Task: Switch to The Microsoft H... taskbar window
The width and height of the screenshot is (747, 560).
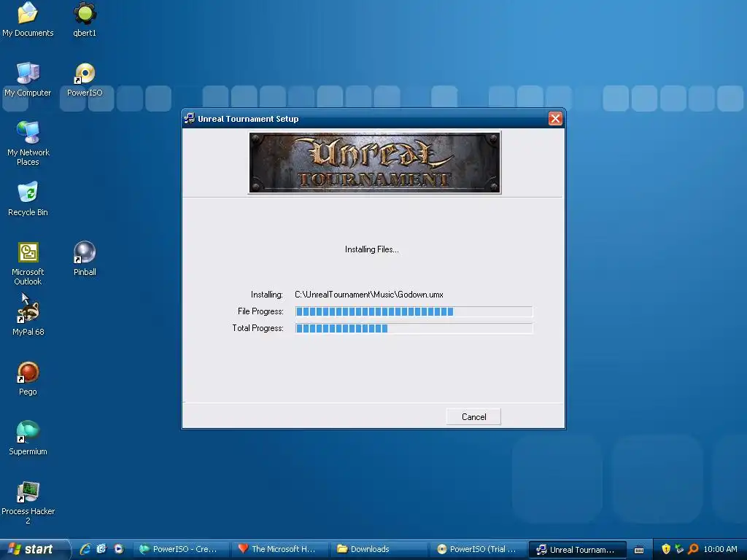Action: [281, 549]
